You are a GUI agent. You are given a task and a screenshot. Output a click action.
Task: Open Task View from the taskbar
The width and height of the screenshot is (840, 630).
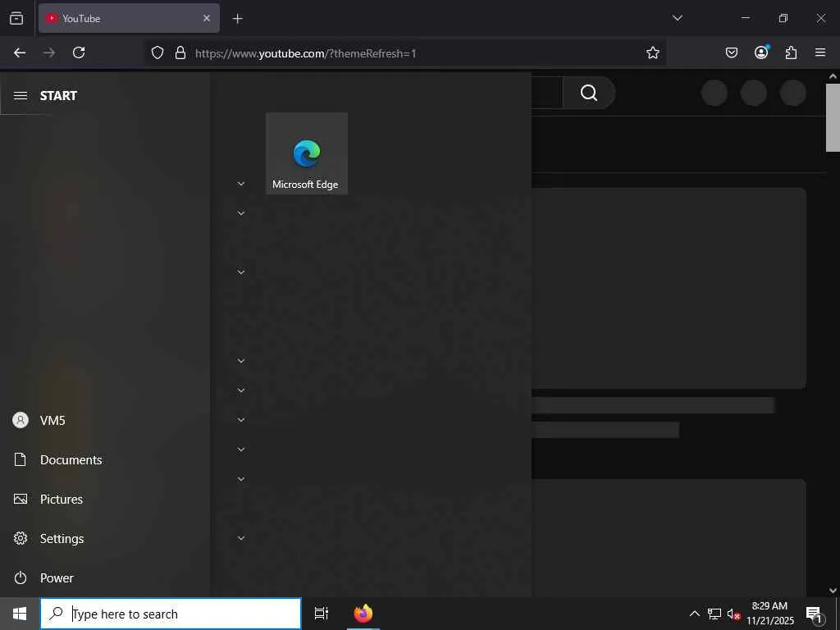coord(322,614)
